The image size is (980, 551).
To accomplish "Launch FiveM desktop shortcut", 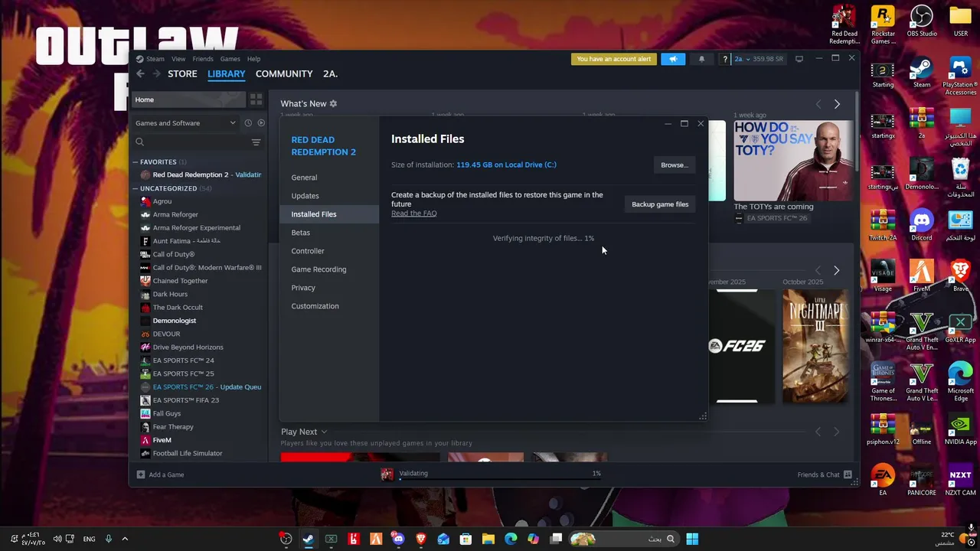I will (x=922, y=276).
